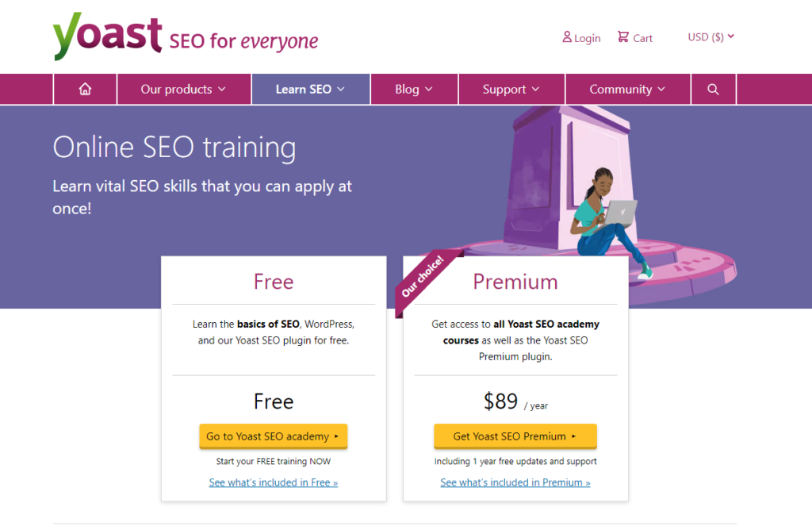Open the Blog menu
The image size is (812, 530).
point(414,90)
